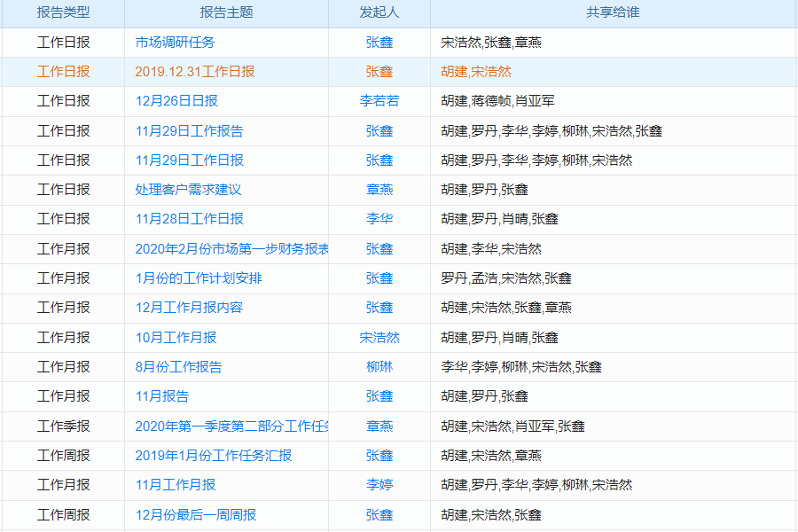Open the 11月工作月报 link
This screenshot has height=532, width=798.
[x=176, y=485]
